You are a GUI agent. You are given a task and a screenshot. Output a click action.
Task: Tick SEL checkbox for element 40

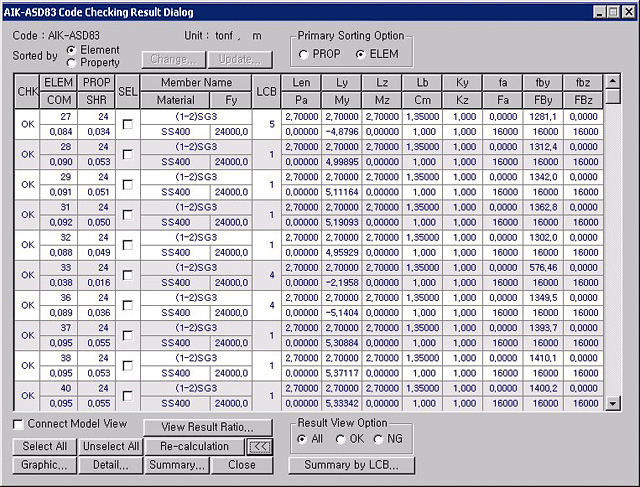tap(128, 396)
